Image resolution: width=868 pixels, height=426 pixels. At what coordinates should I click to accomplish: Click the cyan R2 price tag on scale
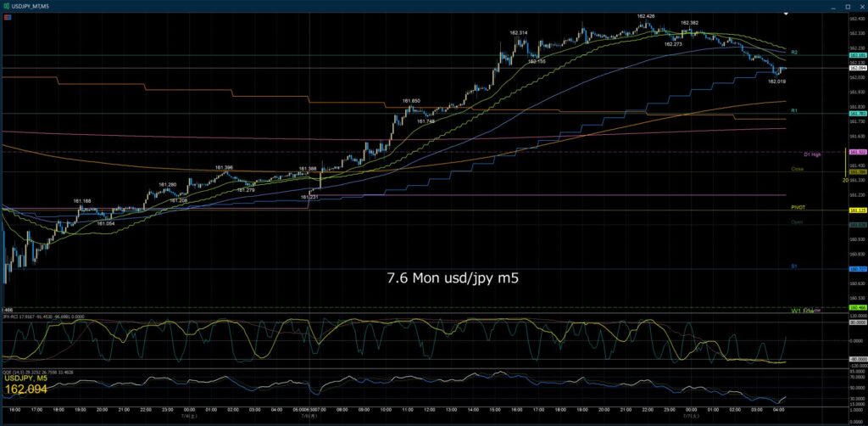tap(857, 56)
